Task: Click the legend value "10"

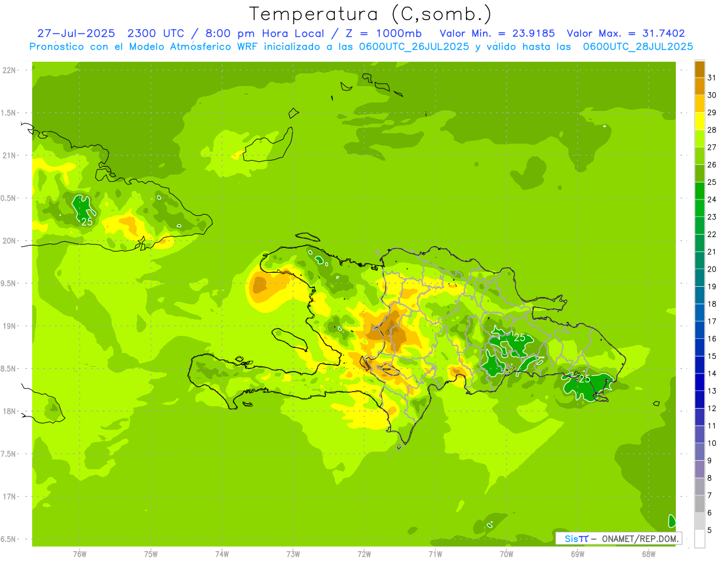Action: 712,443
